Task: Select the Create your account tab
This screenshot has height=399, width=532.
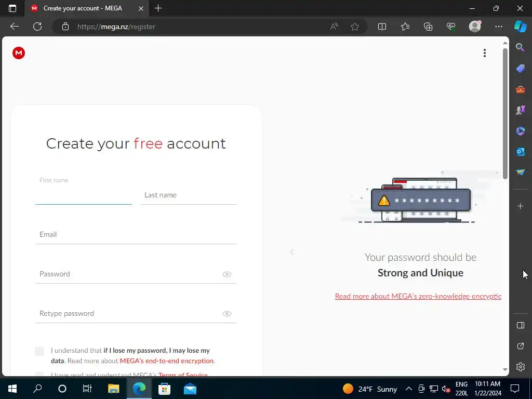Action: pyautogui.click(x=83, y=8)
